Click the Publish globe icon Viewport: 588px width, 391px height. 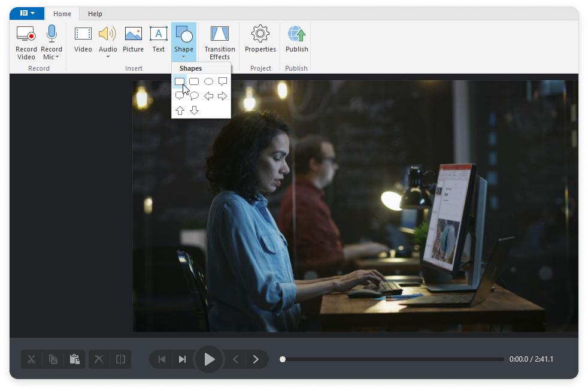(296, 34)
